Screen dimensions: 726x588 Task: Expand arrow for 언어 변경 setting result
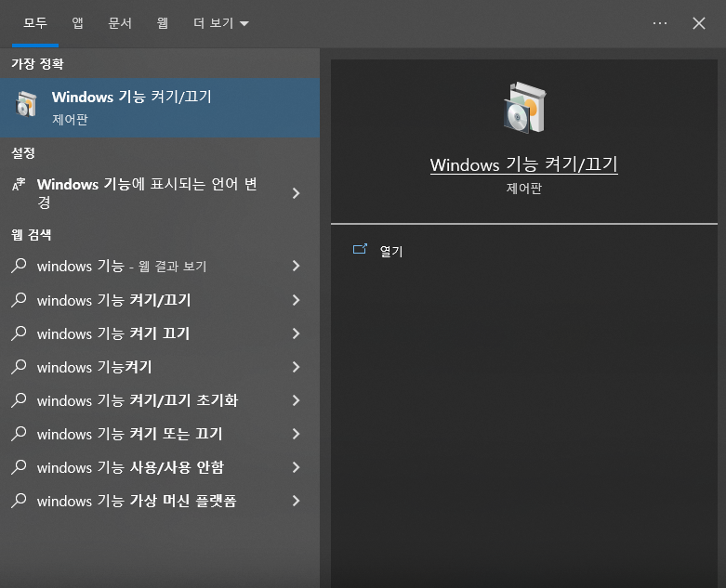click(x=297, y=193)
